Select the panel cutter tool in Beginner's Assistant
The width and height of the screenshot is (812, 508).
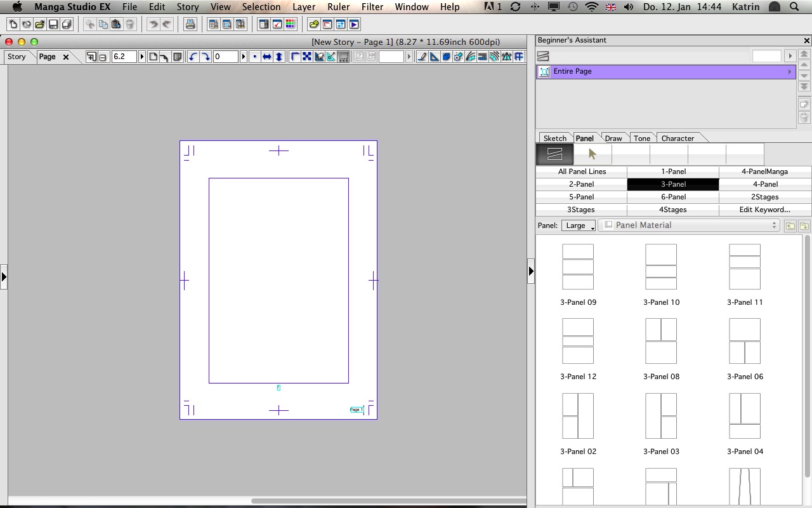click(x=554, y=154)
